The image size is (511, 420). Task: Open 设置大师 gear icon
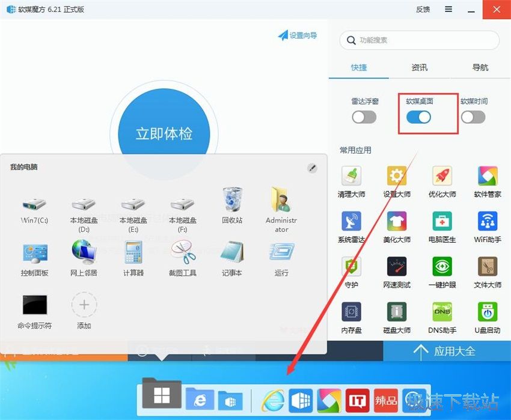coord(397,176)
